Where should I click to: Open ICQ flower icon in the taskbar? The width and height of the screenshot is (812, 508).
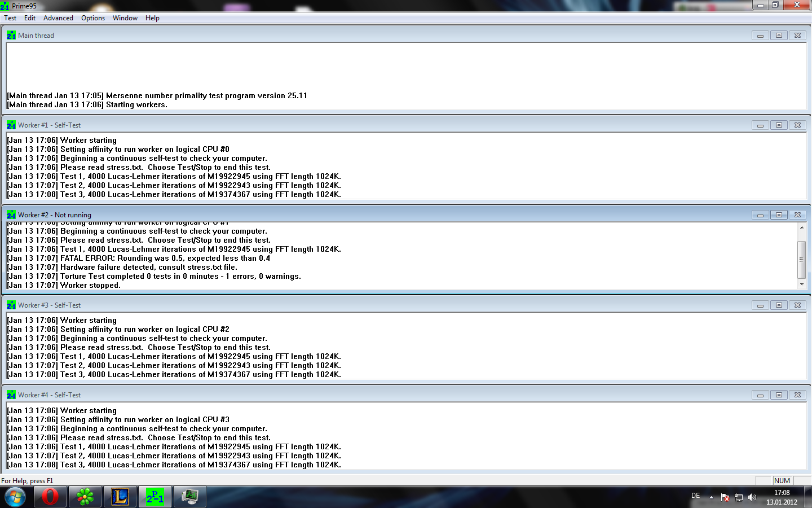click(x=85, y=497)
